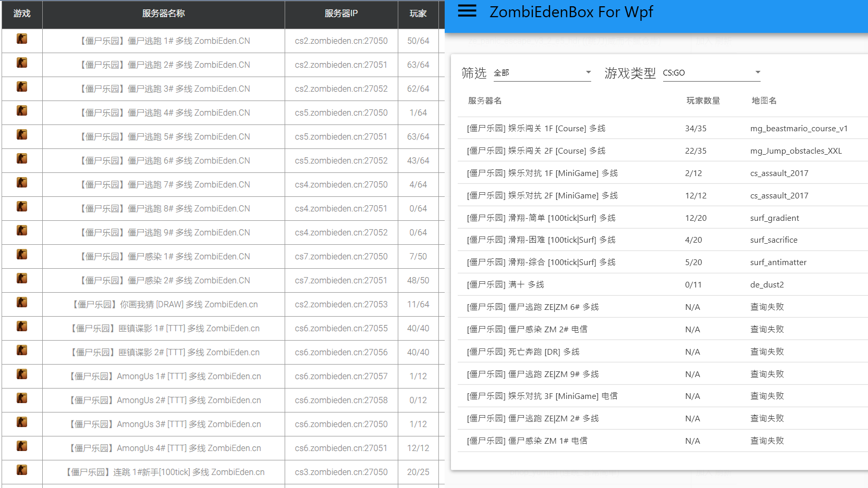Click game icon for 僵尸逃跑 7# row

tap(22, 182)
